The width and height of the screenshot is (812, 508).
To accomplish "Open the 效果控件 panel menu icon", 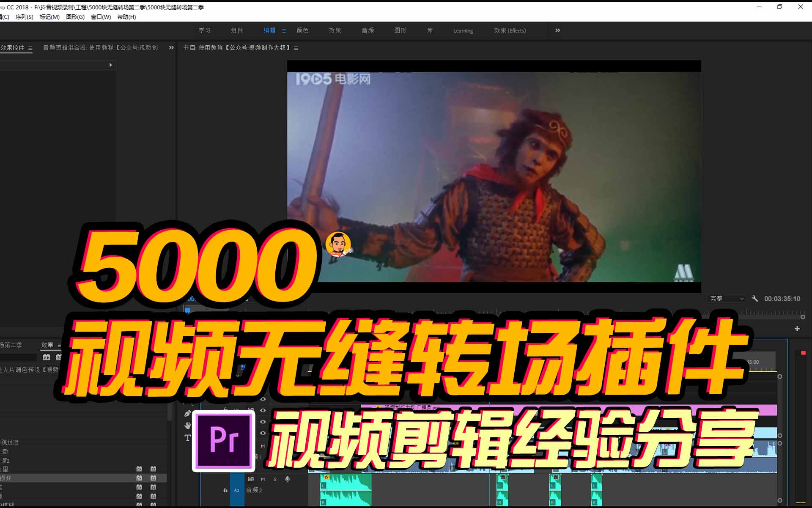I will point(30,48).
